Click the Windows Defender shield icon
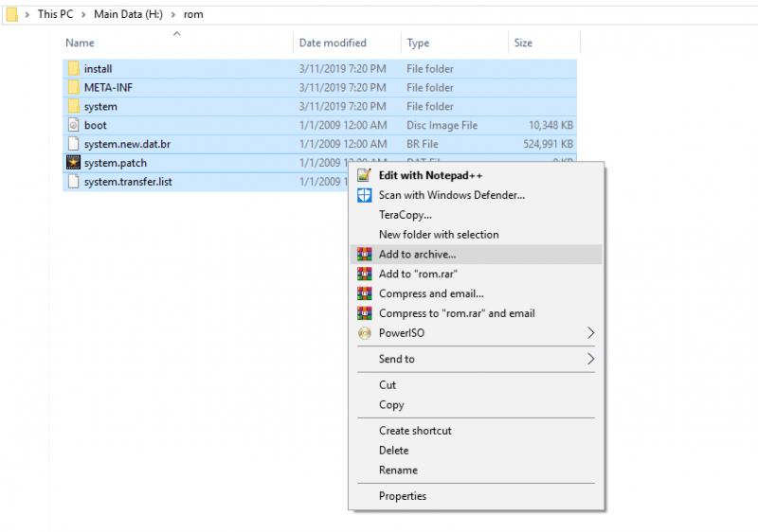Viewport: 758px width, 532px height. click(364, 195)
